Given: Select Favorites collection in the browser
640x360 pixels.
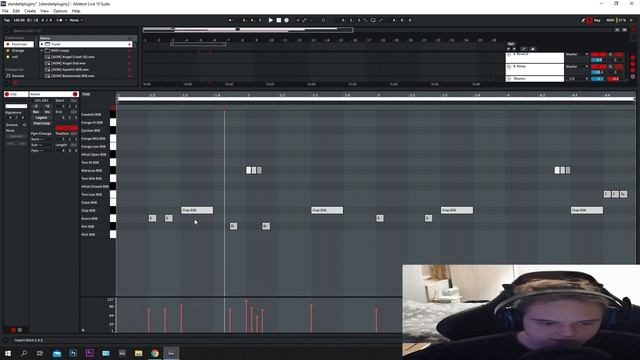Looking at the screenshot, I should 19,44.
